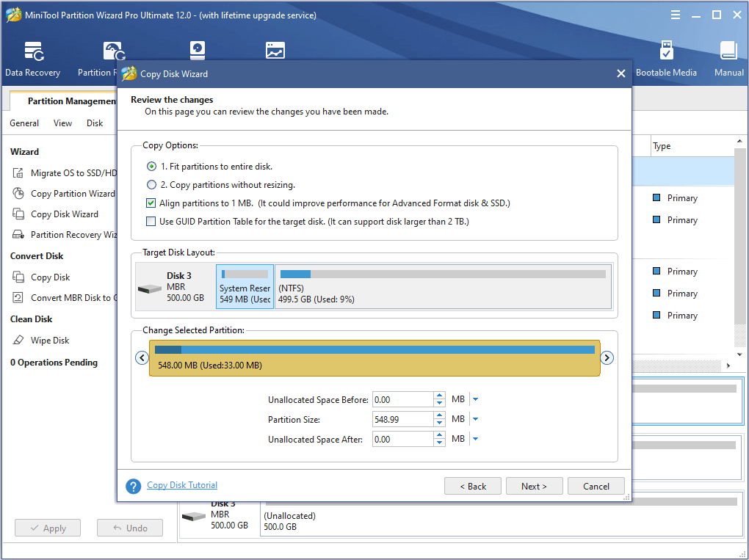Move to previous partition with left arrow
The width and height of the screenshot is (749, 560).
coord(142,357)
